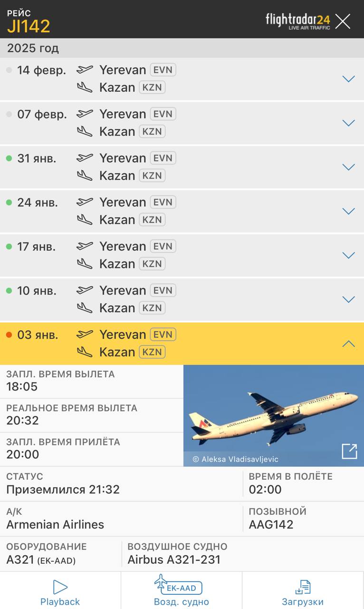This screenshot has height=609, width=364.
Task: Click the EVN code badge on 14 февр.
Action: 163,70
